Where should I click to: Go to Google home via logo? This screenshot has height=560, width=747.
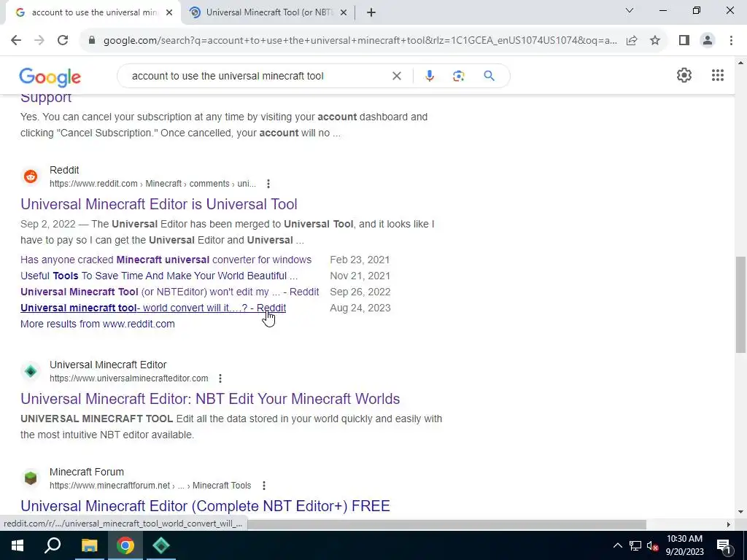pos(50,77)
